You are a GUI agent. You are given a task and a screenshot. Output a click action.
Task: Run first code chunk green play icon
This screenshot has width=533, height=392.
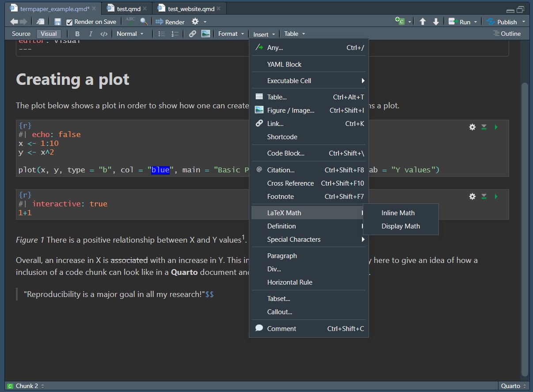click(x=496, y=127)
